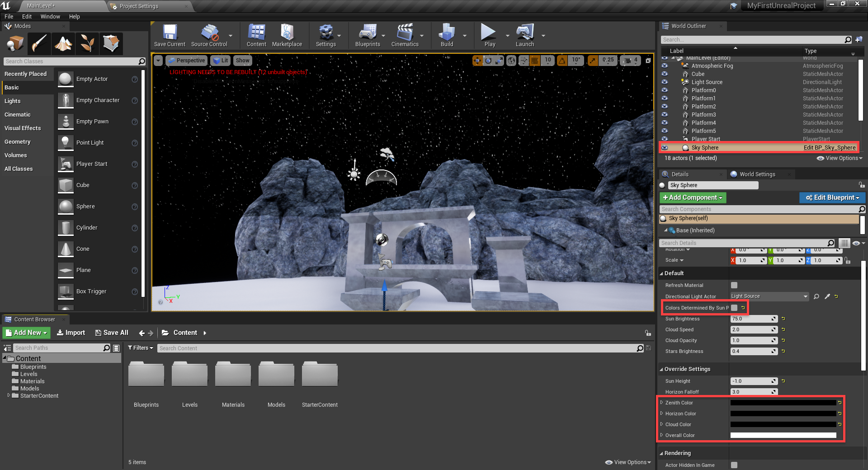868x470 pixels.
Task: Collapse Override Settings section
Action: pos(661,369)
